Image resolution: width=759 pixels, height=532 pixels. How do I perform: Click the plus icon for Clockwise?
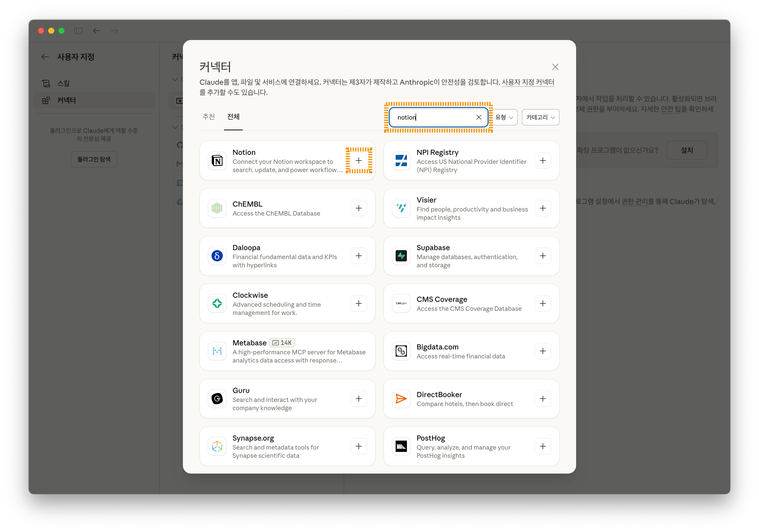(359, 303)
